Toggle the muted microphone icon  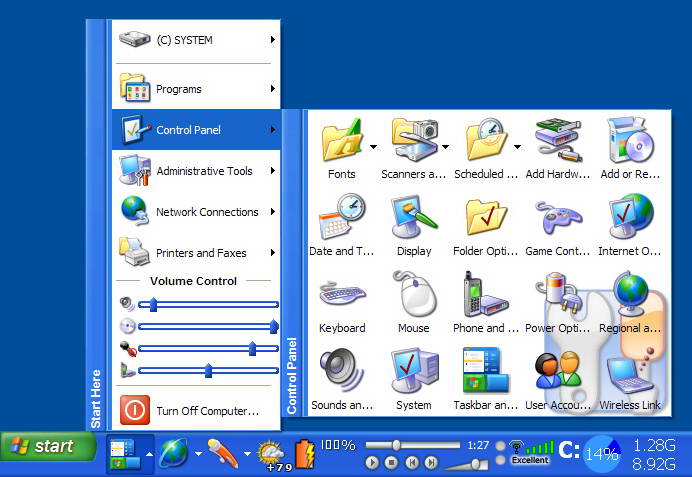128,349
